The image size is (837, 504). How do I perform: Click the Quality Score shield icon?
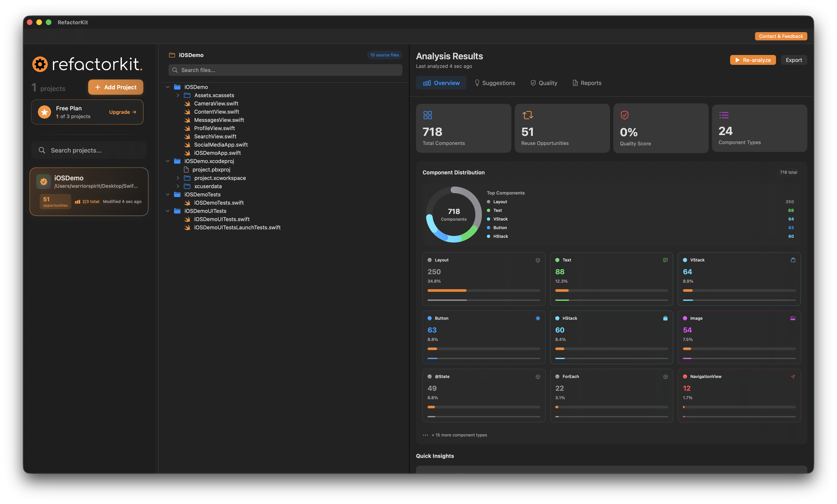(624, 115)
